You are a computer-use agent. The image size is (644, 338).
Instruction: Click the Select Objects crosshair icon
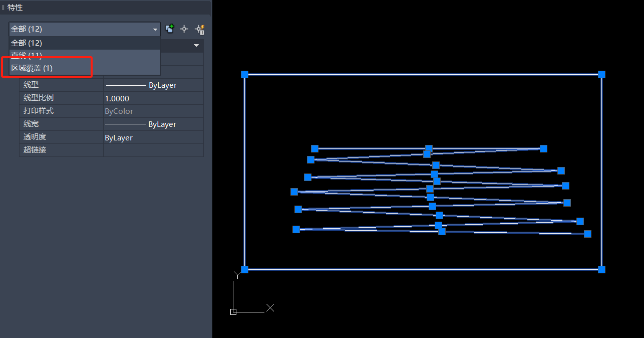coord(184,29)
